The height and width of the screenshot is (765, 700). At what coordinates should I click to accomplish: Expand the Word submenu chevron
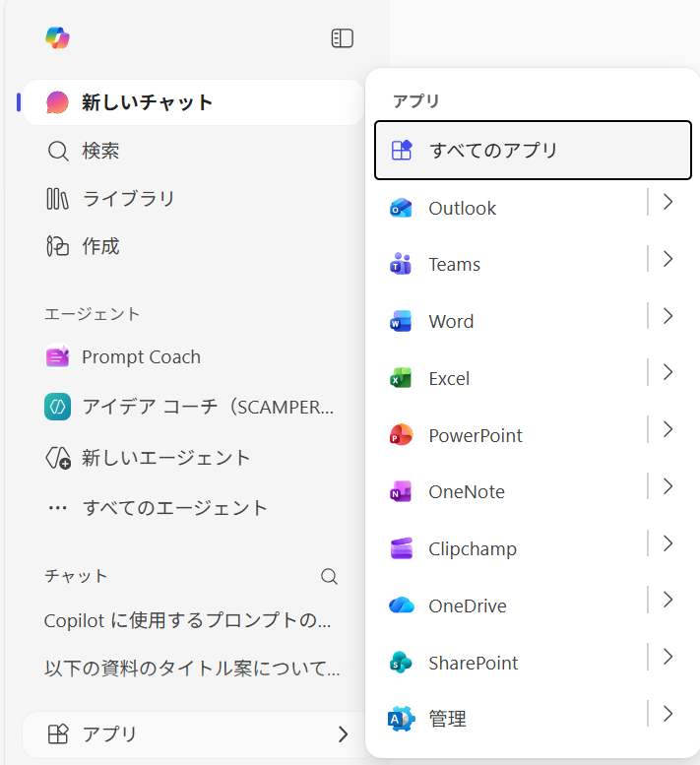(668, 316)
